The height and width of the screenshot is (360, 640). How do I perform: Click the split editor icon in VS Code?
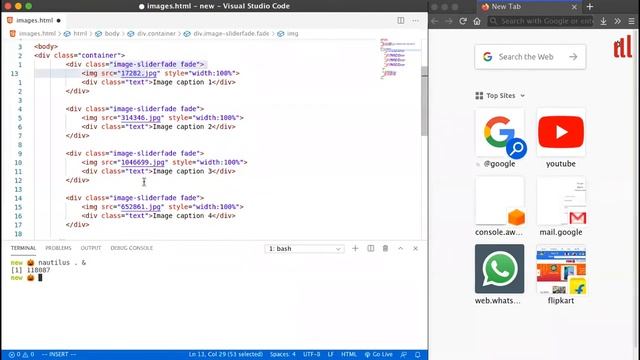tap(401, 20)
